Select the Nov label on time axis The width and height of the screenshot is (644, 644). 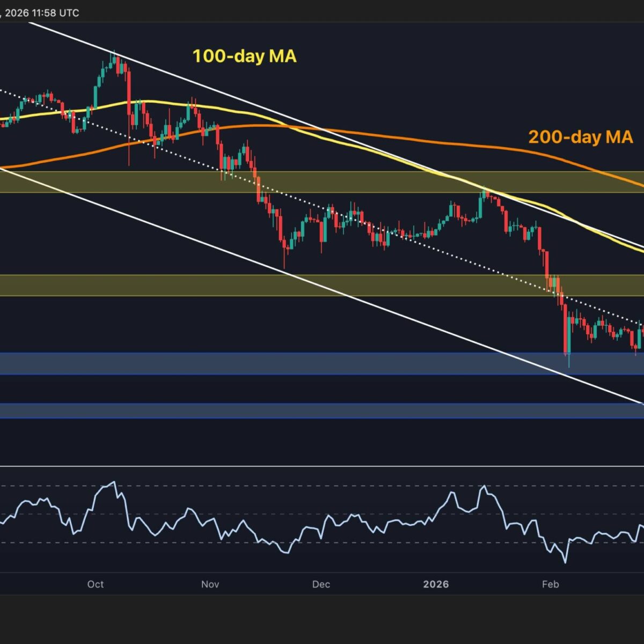coord(210,584)
